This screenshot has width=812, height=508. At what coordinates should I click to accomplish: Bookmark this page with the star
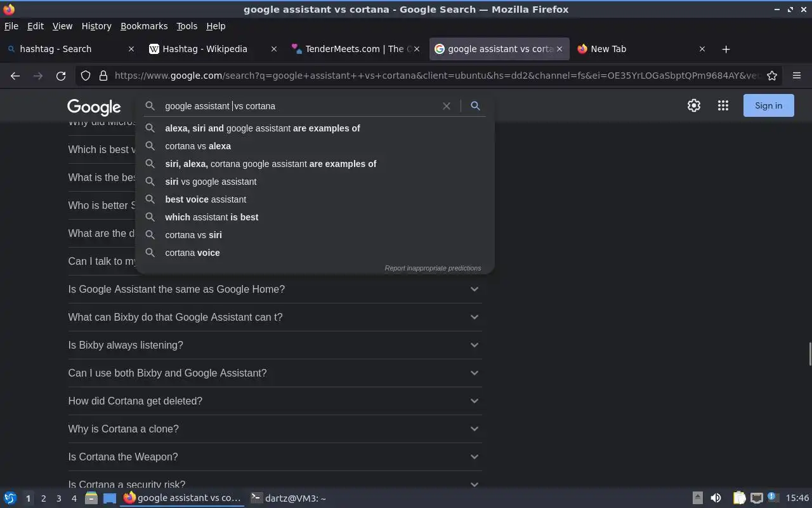pyautogui.click(x=772, y=76)
